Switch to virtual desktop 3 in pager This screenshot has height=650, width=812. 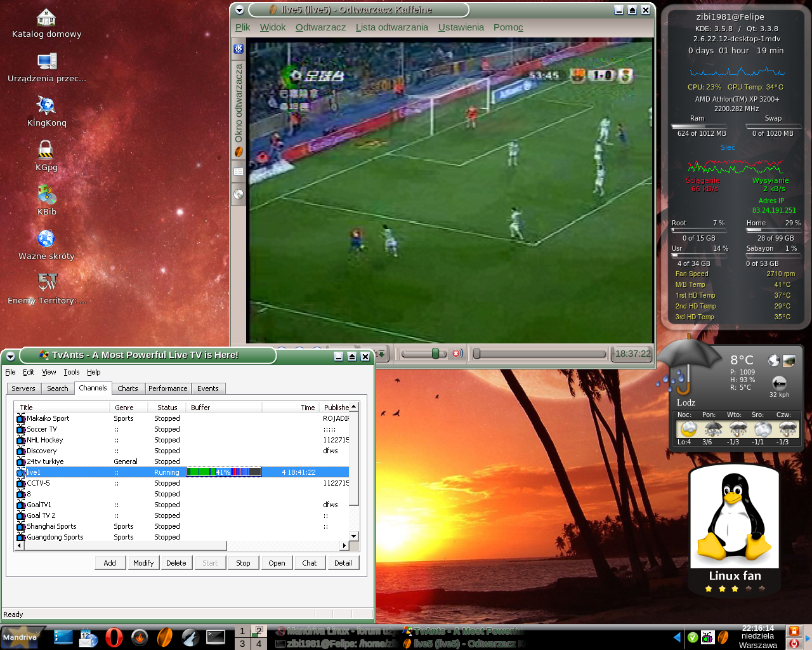pyautogui.click(x=242, y=644)
